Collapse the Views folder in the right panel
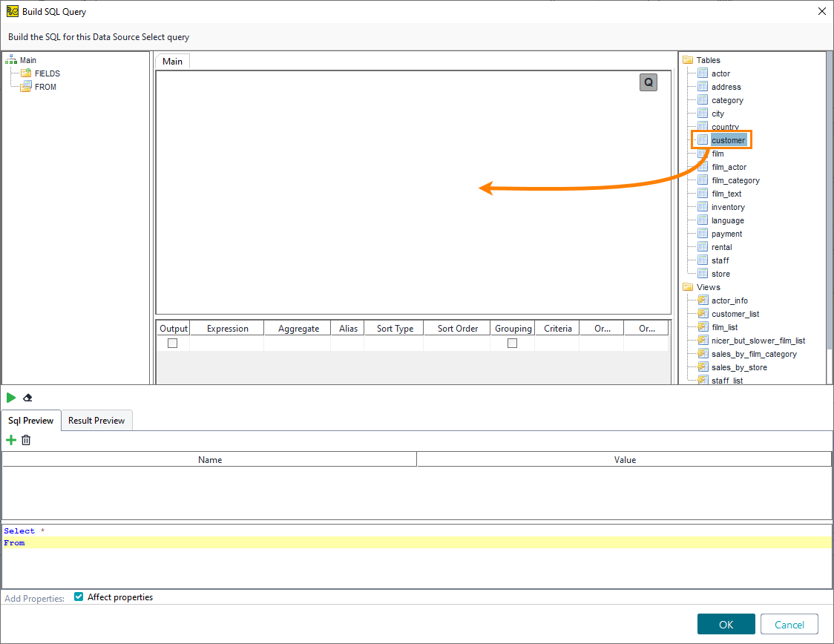Screen dimensions: 834x644 tap(687, 287)
